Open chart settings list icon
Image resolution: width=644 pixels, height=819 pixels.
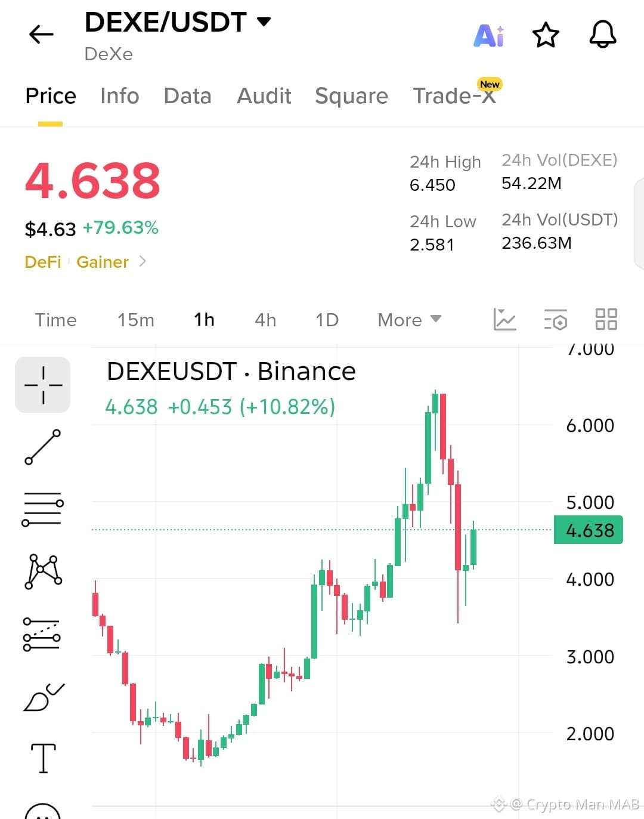tap(555, 320)
